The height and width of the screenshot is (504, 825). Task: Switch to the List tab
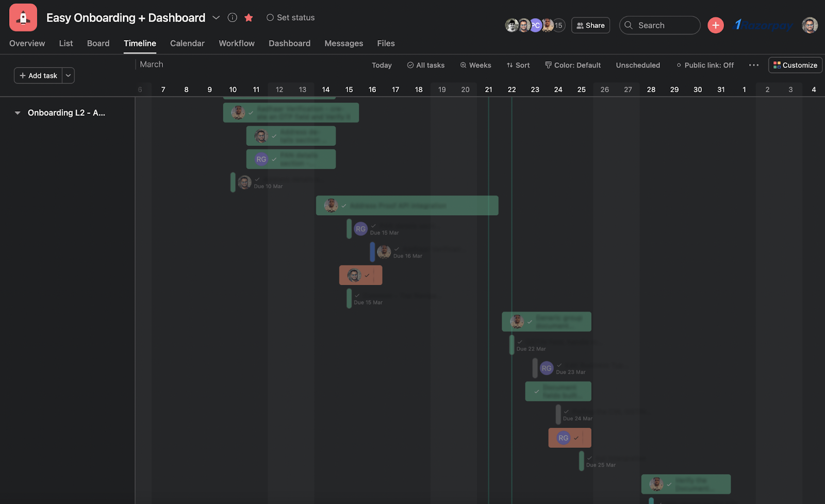pyautogui.click(x=66, y=43)
